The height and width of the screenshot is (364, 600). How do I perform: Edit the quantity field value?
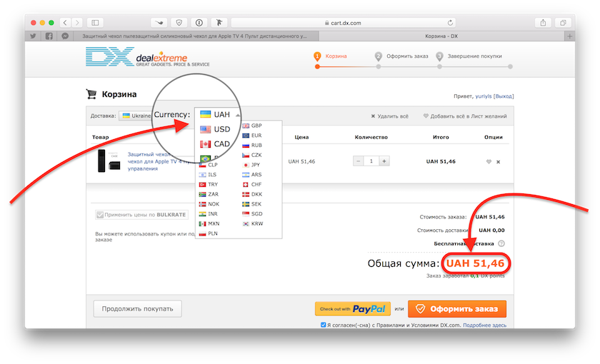point(371,161)
